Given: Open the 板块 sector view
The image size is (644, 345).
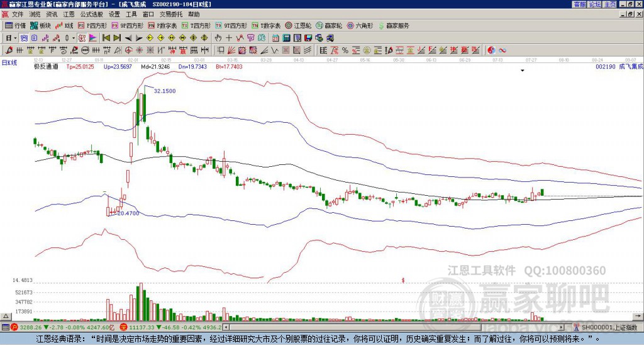Looking at the screenshot, I should pyautogui.click(x=40, y=25).
